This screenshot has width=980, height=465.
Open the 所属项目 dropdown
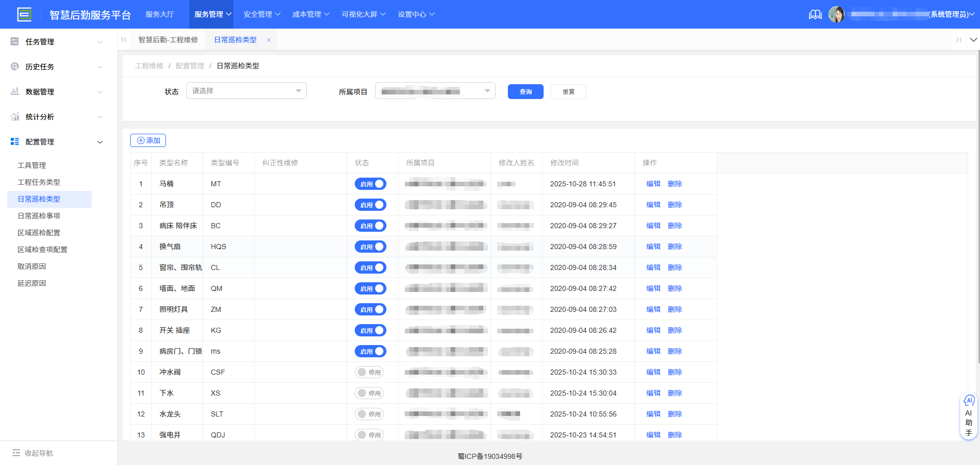435,90
